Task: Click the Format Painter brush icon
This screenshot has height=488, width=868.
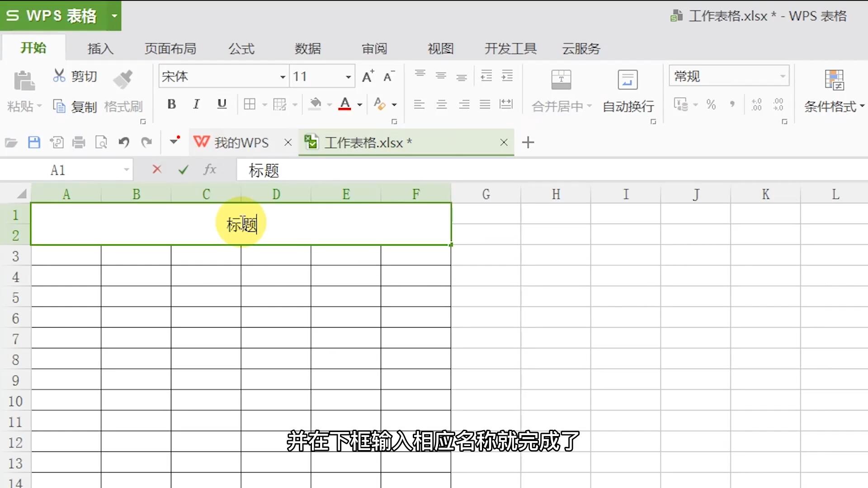Action: [123, 80]
